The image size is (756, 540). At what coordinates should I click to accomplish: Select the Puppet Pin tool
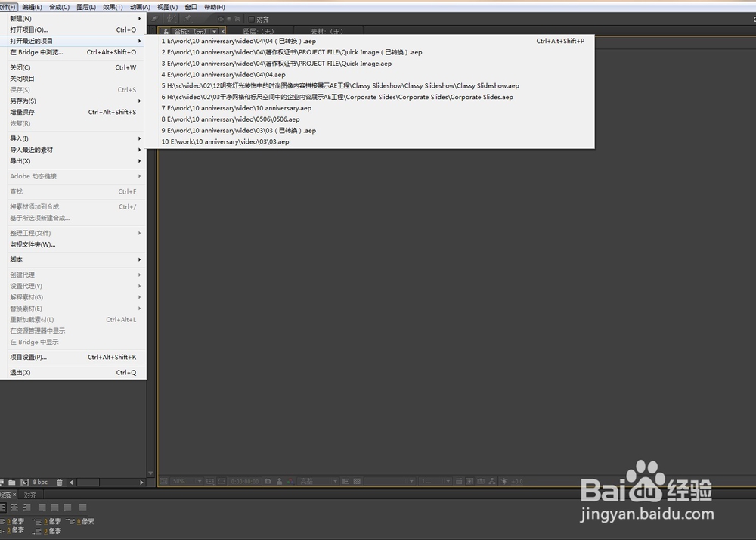tap(188, 19)
